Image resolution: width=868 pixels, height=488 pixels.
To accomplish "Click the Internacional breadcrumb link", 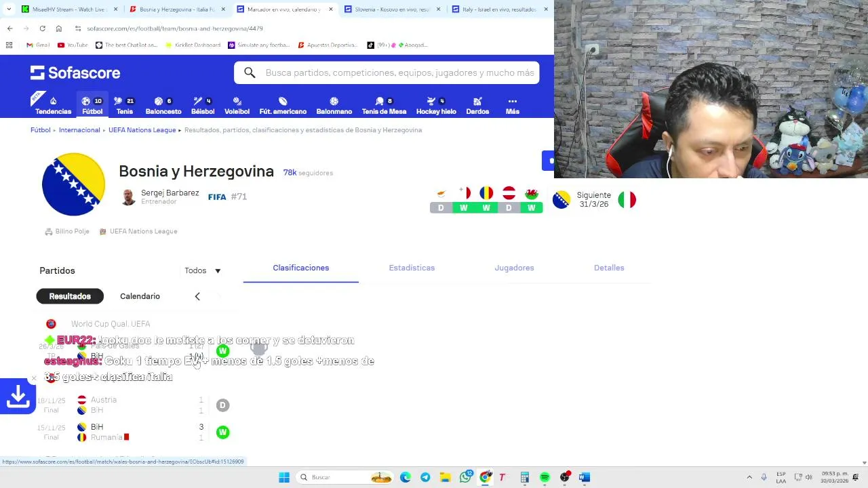I will click(x=79, y=130).
